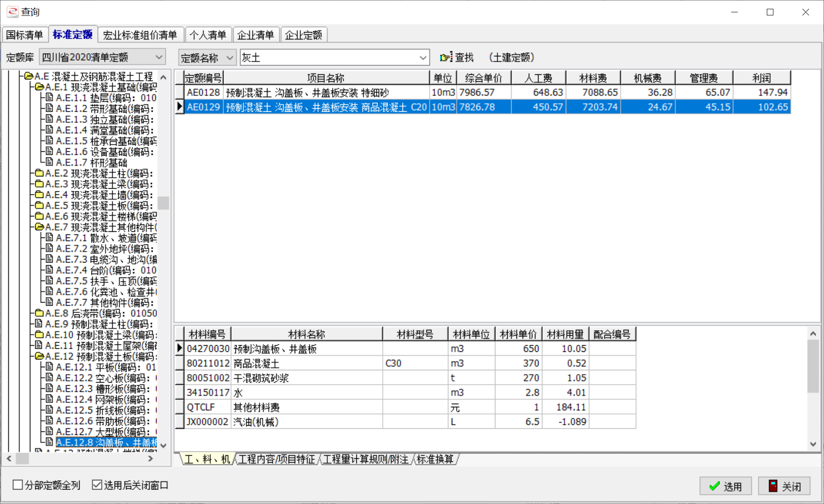The height and width of the screenshot is (504, 824).
Task: Select material row JX000002 汽油(机械)
Action: pyautogui.click(x=405, y=422)
